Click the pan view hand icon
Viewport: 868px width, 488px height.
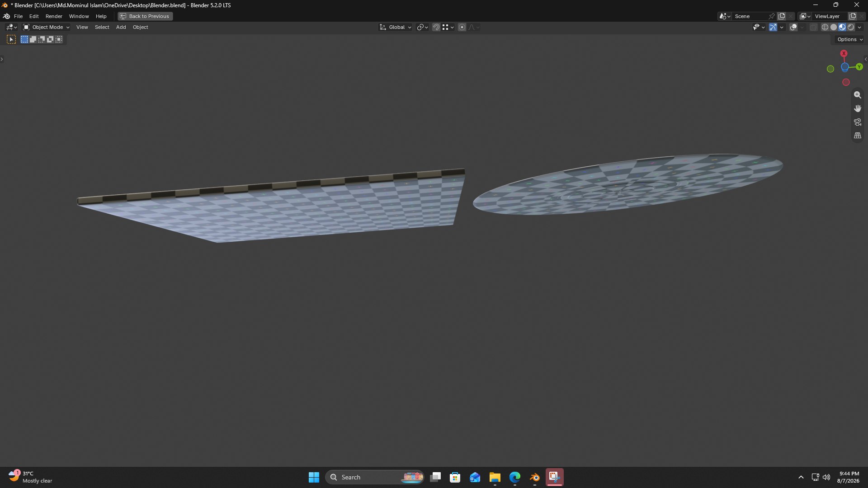coord(857,108)
